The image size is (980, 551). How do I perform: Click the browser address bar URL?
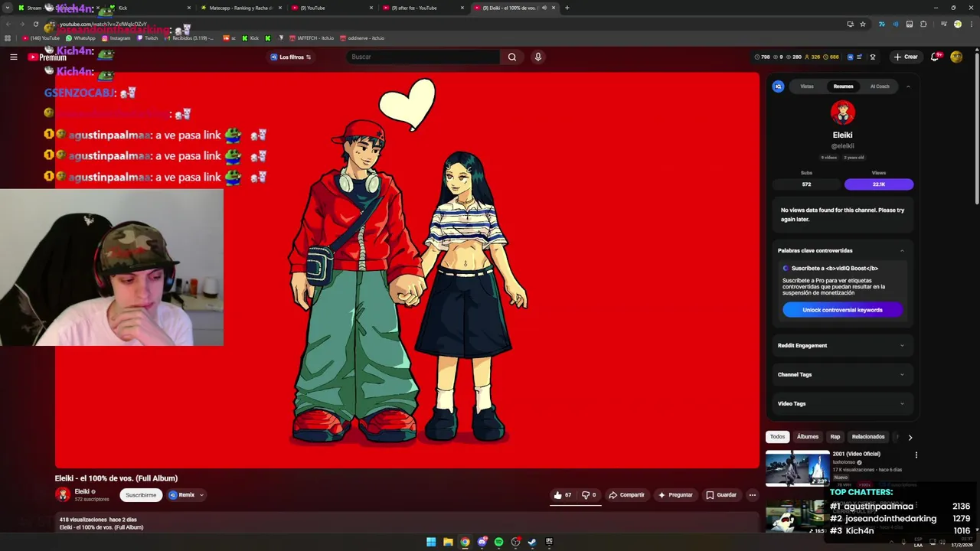click(103, 24)
